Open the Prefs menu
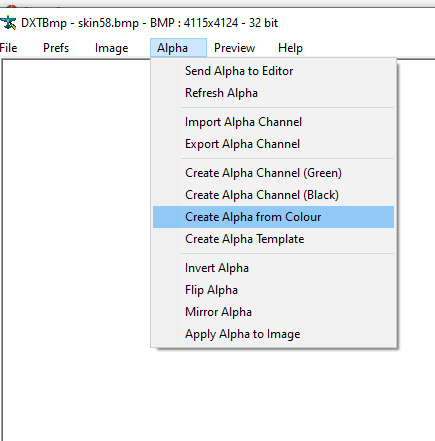This screenshot has width=435, height=441. pos(56,48)
